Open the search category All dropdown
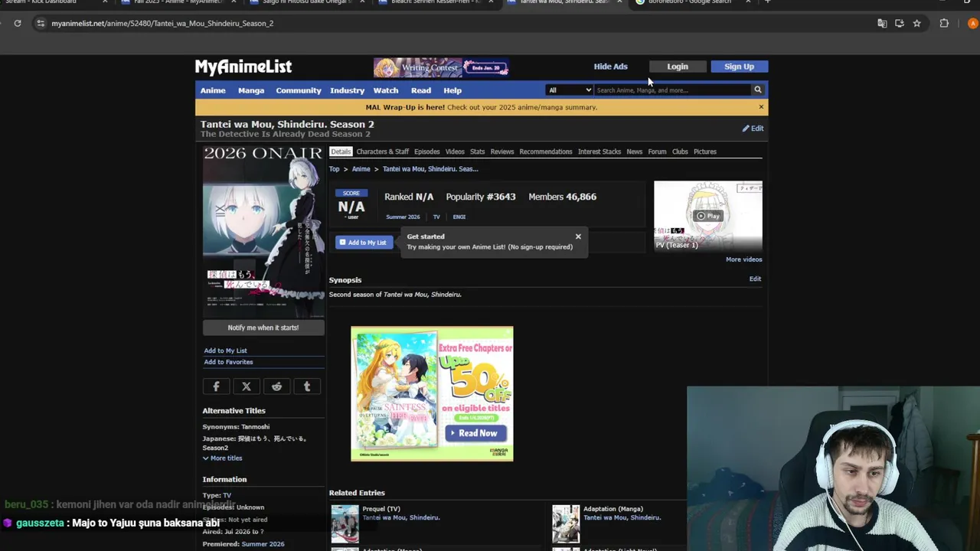980x551 pixels. pos(570,90)
